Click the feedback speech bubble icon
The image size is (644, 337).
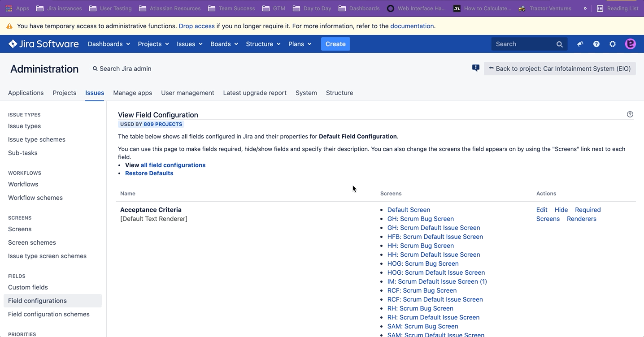pyautogui.click(x=476, y=68)
